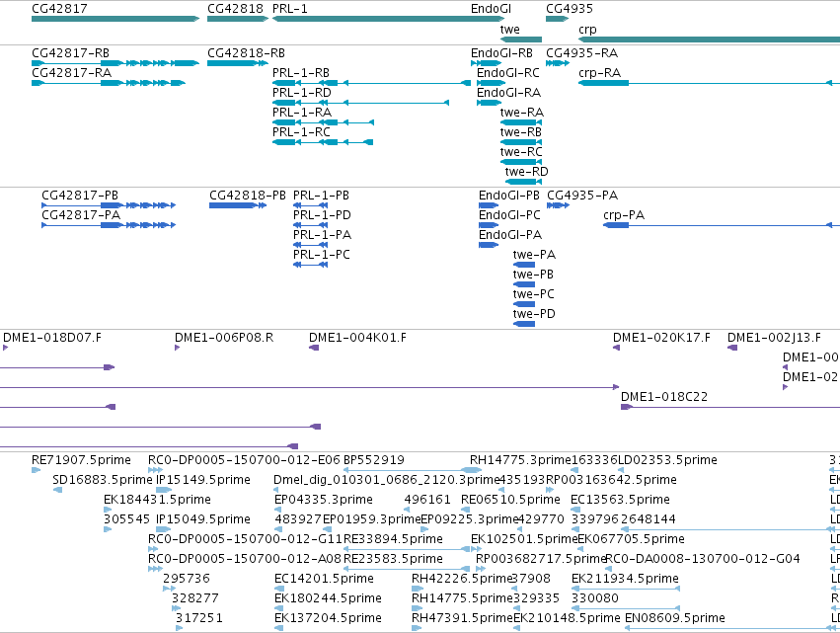Click BAC end DME1-018D07.F
The image size is (840, 633).
point(5,348)
